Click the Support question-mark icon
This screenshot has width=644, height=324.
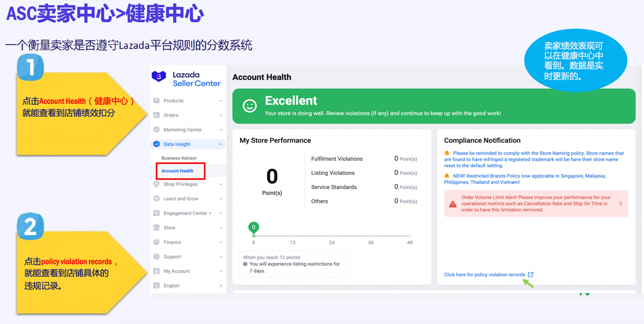[x=157, y=257]
